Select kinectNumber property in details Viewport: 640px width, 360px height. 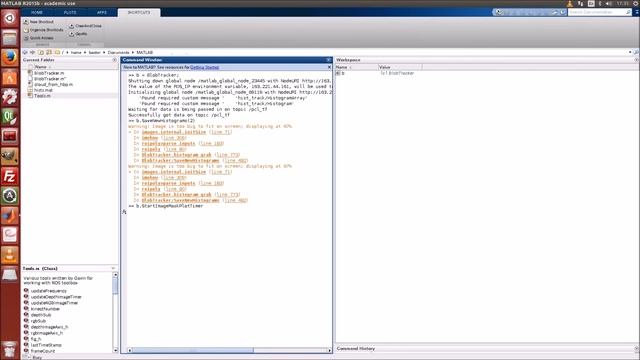coord(45,309)
